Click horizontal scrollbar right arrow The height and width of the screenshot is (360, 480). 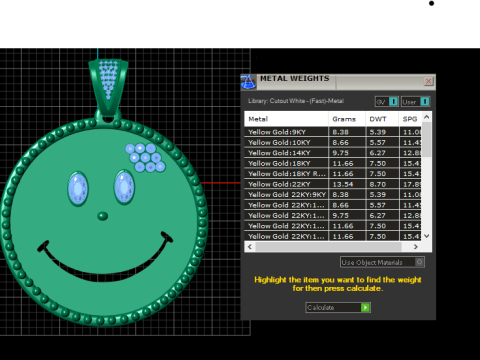coord(416,247)
